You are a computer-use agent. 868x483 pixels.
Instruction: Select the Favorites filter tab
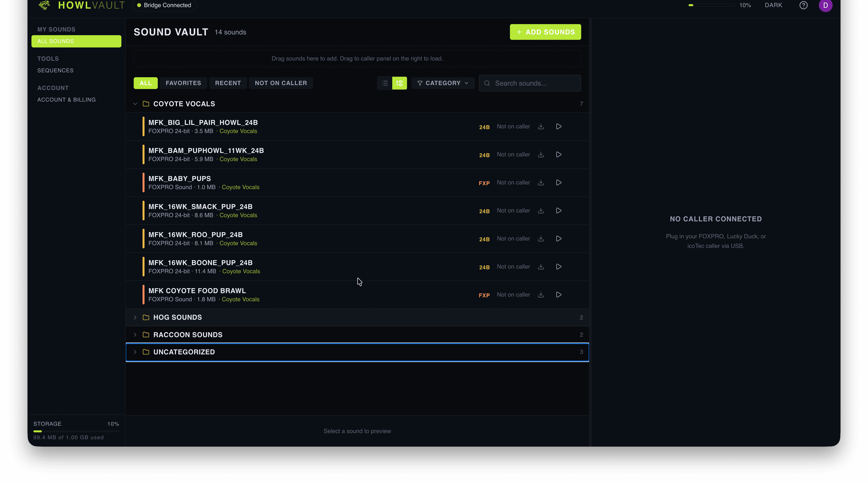pos(183,83)
